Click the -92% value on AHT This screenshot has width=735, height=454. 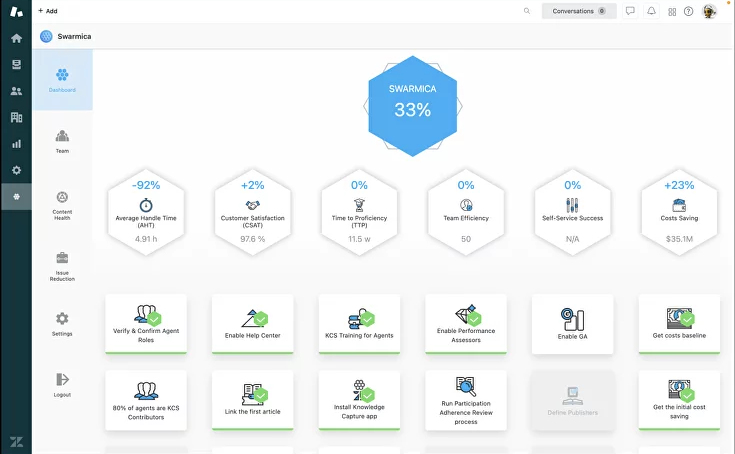(146, 185)
